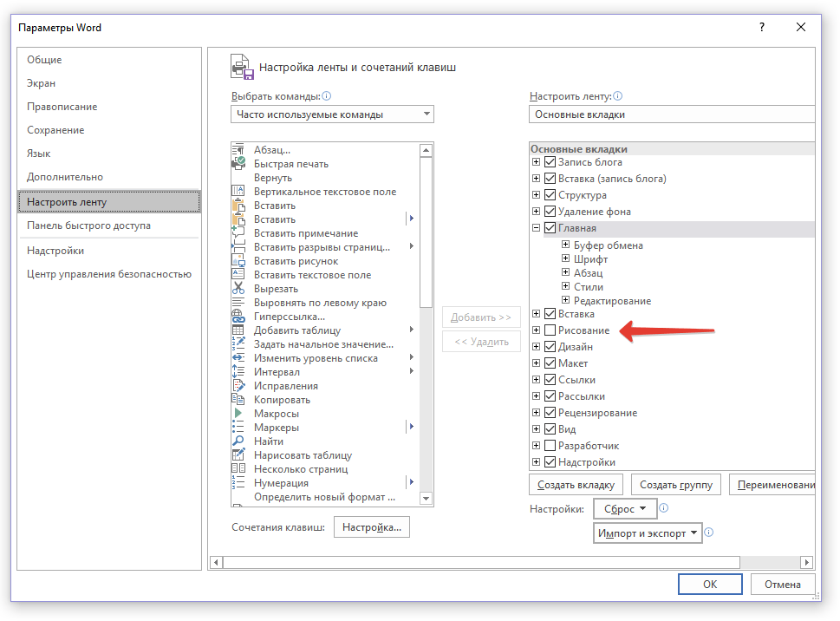
Task: Uncheck the Дизайн tab checkbox
Action: pyautogui.click(x=550, y=347)
